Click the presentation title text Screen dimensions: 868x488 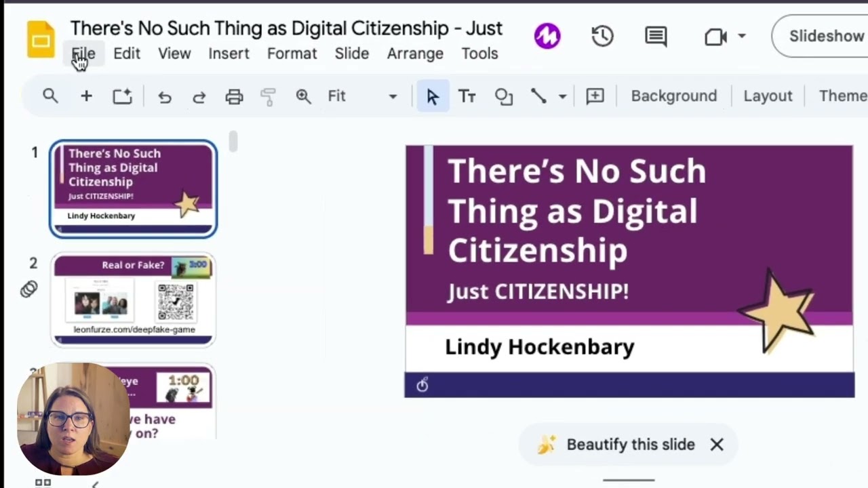[x=286, y=28]
